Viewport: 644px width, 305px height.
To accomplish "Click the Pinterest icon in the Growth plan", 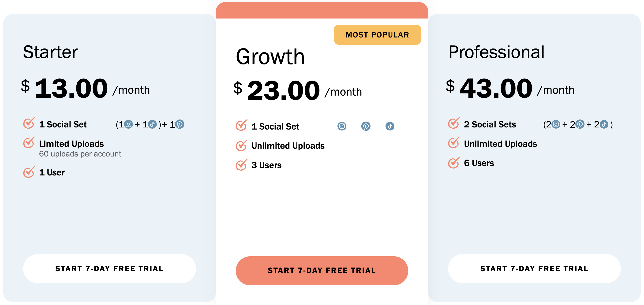I will 366,126.
